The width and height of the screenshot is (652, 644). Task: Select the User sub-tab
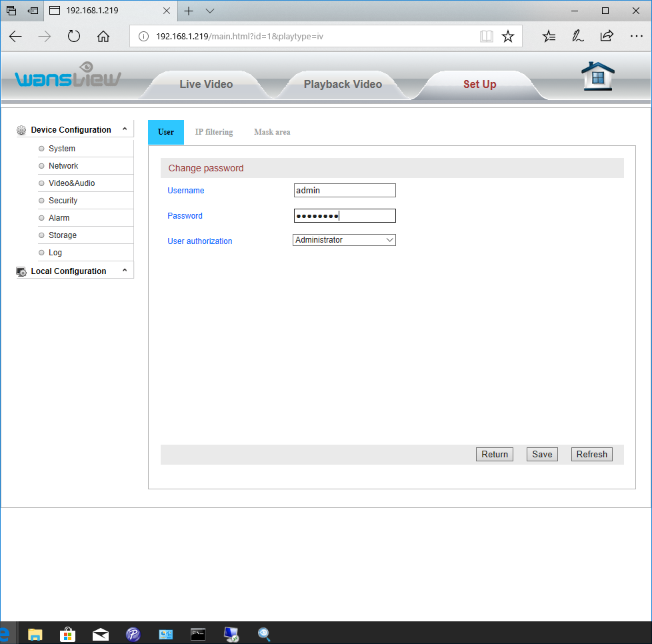click(166, 132)
